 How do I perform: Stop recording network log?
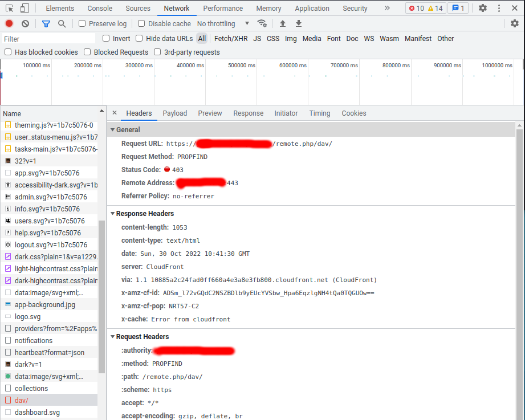click(9, 23)
